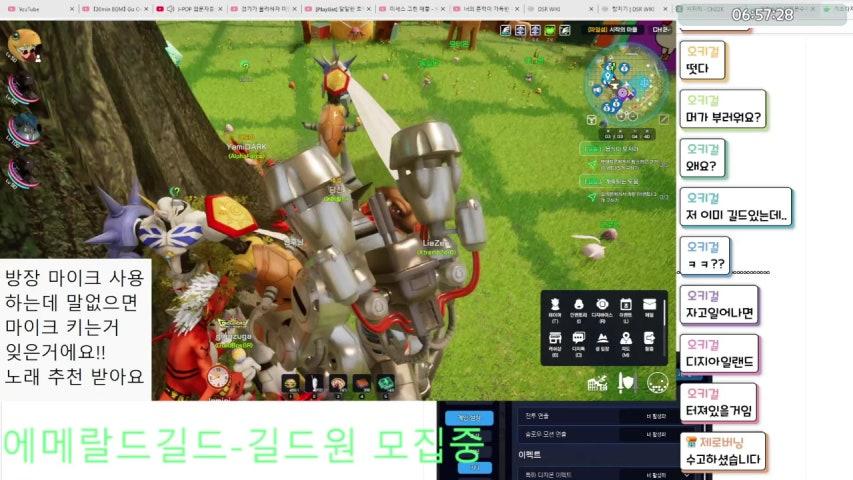The image size is (853, 480).
Task: Close the J-POP browser tab
Action: coord(220,9)
